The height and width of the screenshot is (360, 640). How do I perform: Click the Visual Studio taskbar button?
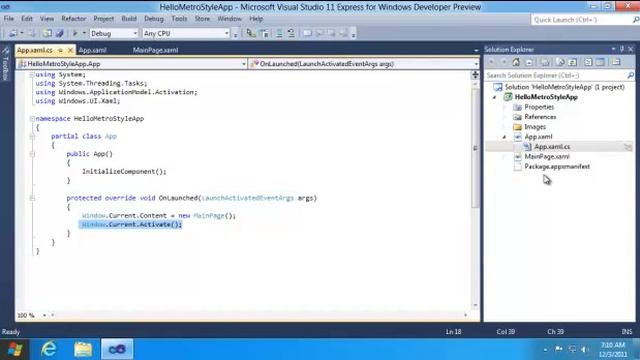[x=117, y=349]
